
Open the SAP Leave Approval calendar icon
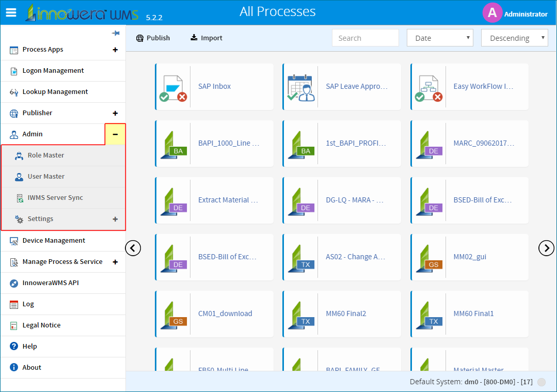(301, 88)
